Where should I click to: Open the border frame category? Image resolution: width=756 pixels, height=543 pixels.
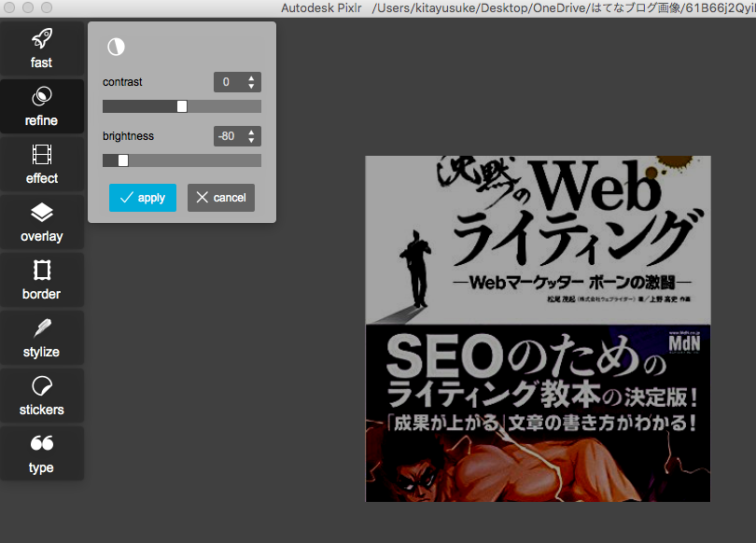pos(41,280)
